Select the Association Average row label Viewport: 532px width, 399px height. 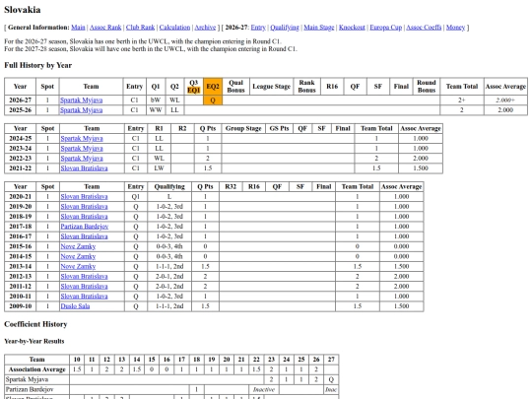tap(37, 369)
